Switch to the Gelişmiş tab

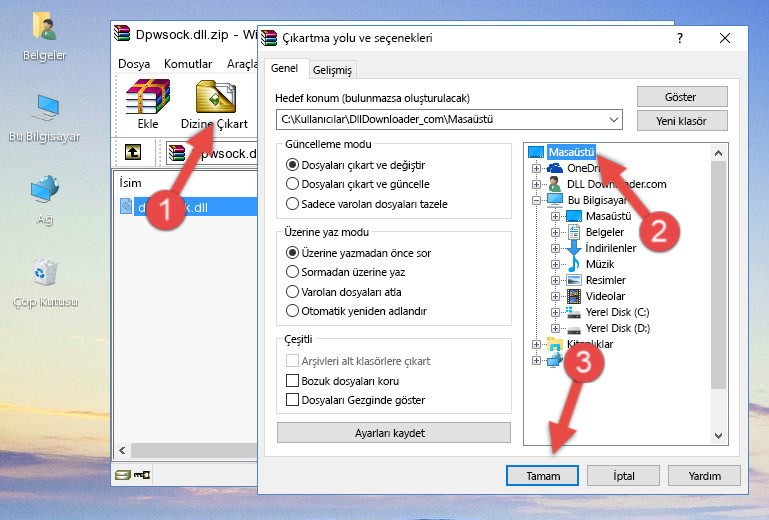333,70
